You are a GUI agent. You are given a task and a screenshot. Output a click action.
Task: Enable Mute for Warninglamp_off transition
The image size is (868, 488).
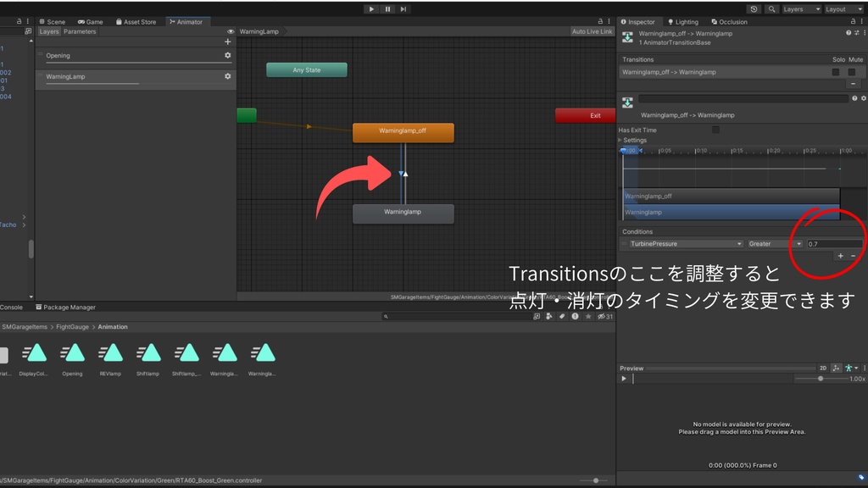tap(852, 72)
